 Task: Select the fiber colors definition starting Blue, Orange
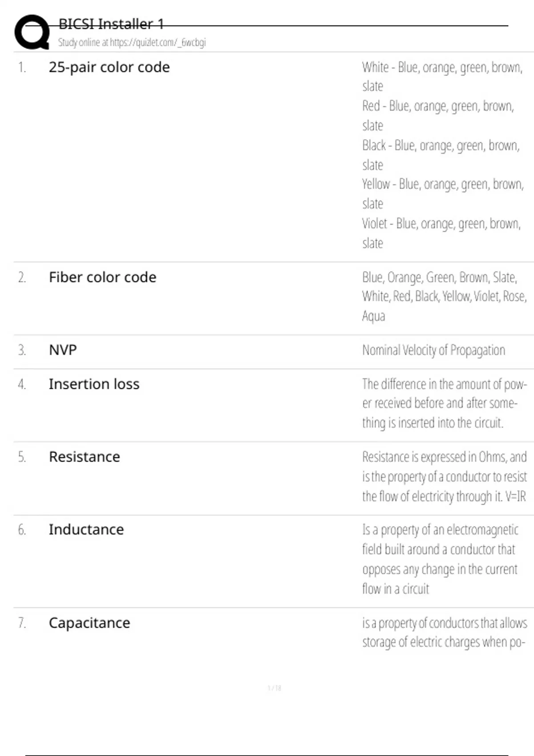tap(444, 296)
